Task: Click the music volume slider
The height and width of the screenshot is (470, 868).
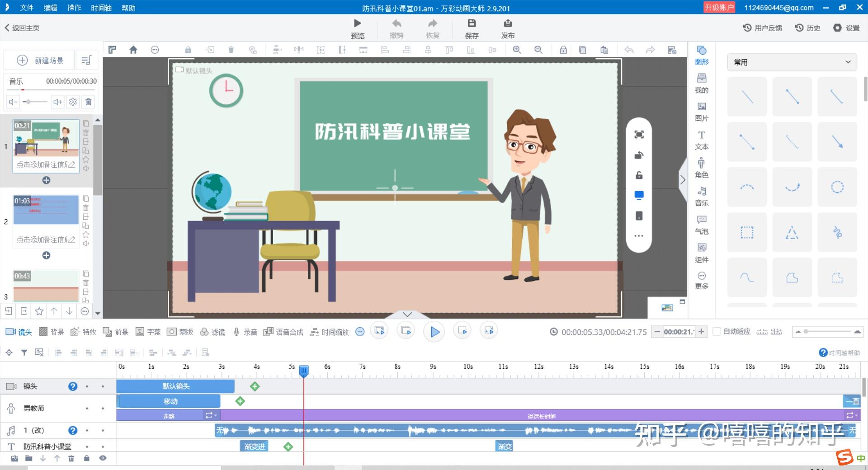Action: click(x=35, y=102)
